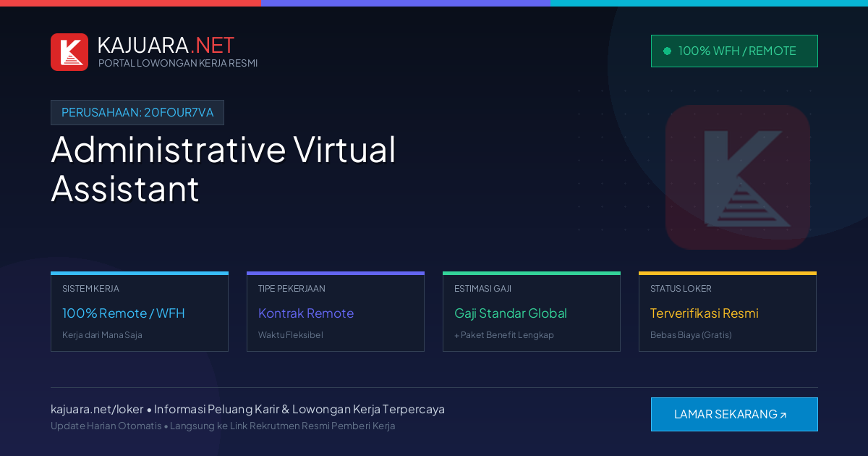
Task: Click the + Paket Benefit Lengkap caption
Action: (504, 335)
